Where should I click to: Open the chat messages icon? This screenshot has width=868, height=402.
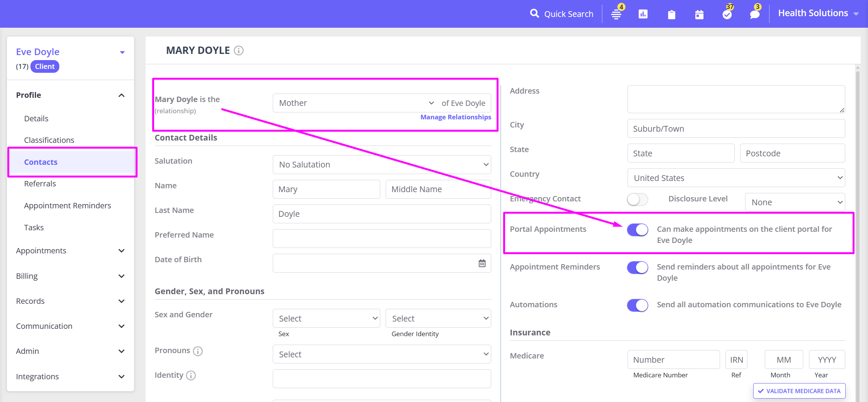tap(755, 14)
